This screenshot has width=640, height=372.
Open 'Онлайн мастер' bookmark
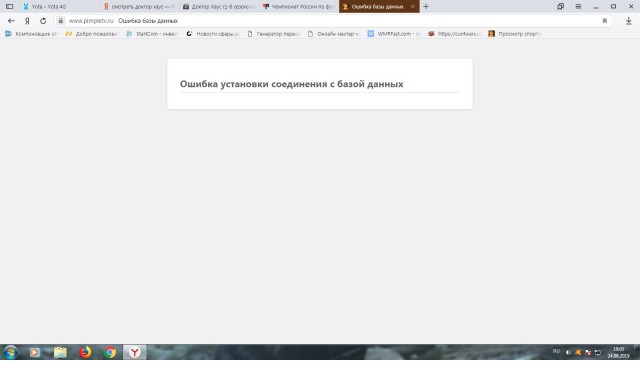click(334, 34)
